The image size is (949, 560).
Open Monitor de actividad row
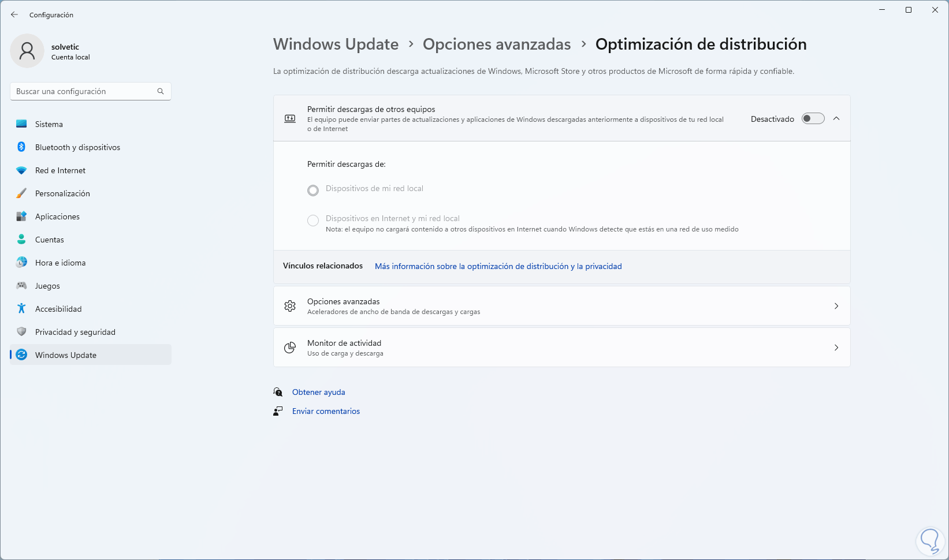(561, 348)
